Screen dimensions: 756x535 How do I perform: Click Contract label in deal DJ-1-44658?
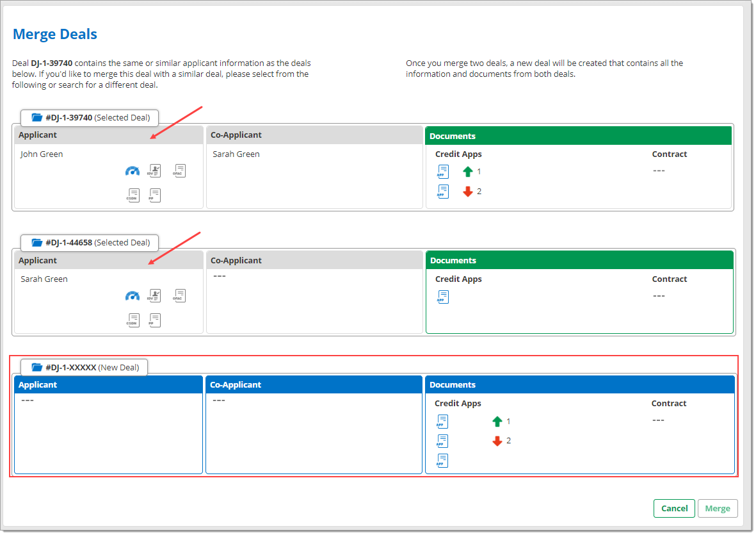669,279
